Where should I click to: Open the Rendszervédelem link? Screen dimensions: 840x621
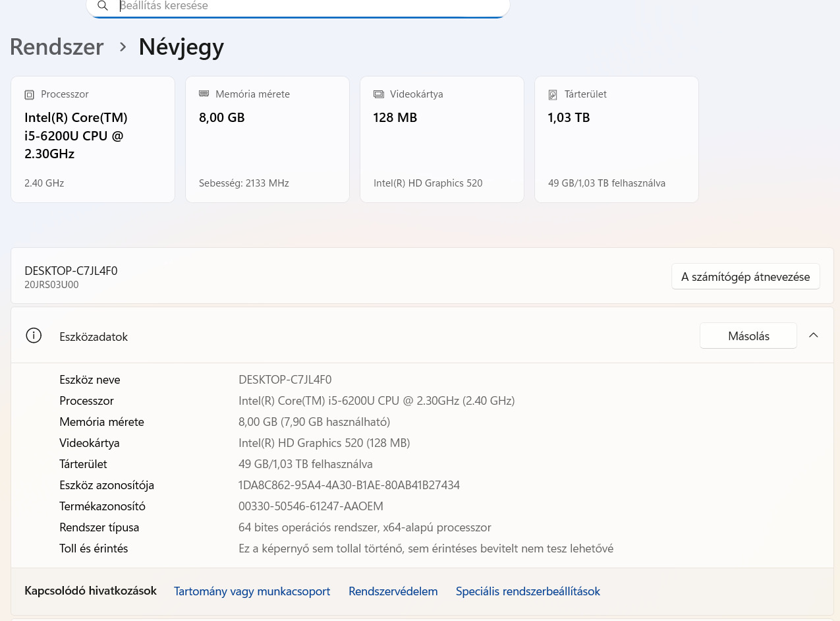tap(393, 591)
